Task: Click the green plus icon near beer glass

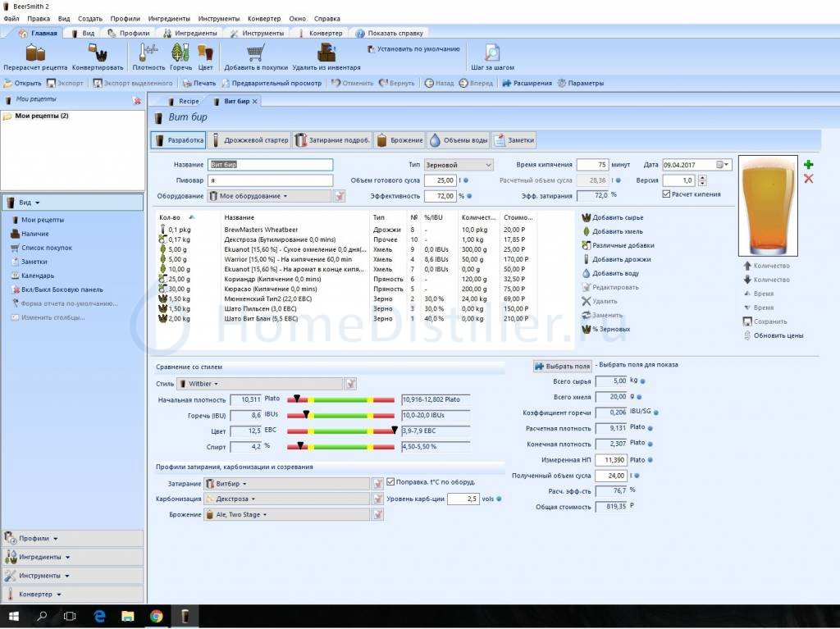Action: point(808,165)
